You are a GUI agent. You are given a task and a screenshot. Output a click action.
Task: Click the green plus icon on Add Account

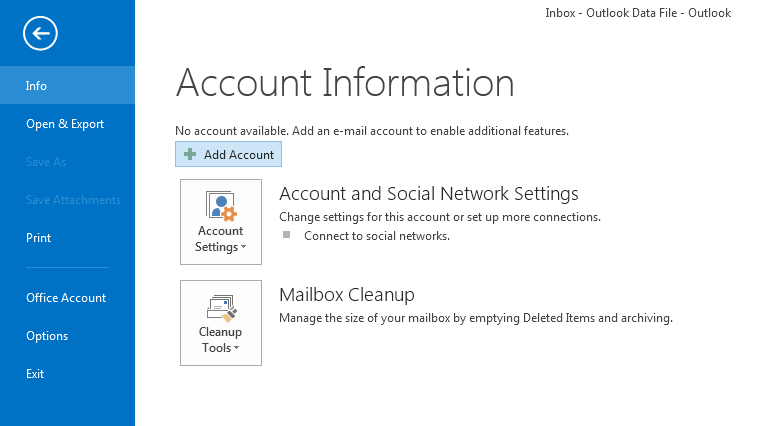[190, 154]
